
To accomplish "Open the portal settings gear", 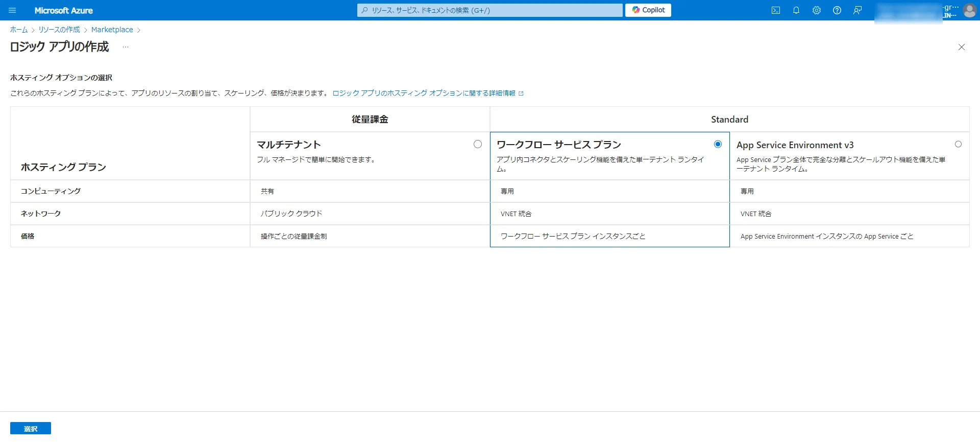I will (x=817, y=10).
